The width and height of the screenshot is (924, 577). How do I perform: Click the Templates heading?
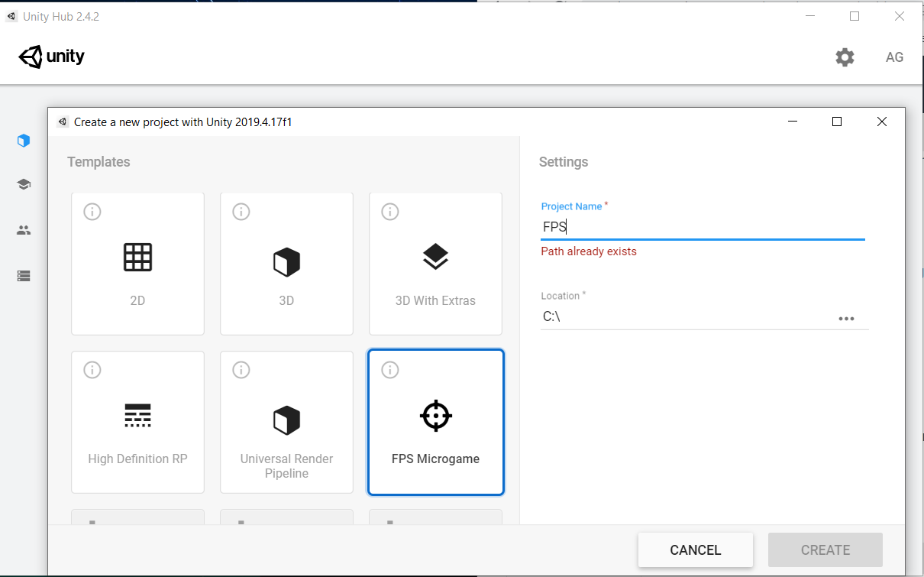point(99,162)
